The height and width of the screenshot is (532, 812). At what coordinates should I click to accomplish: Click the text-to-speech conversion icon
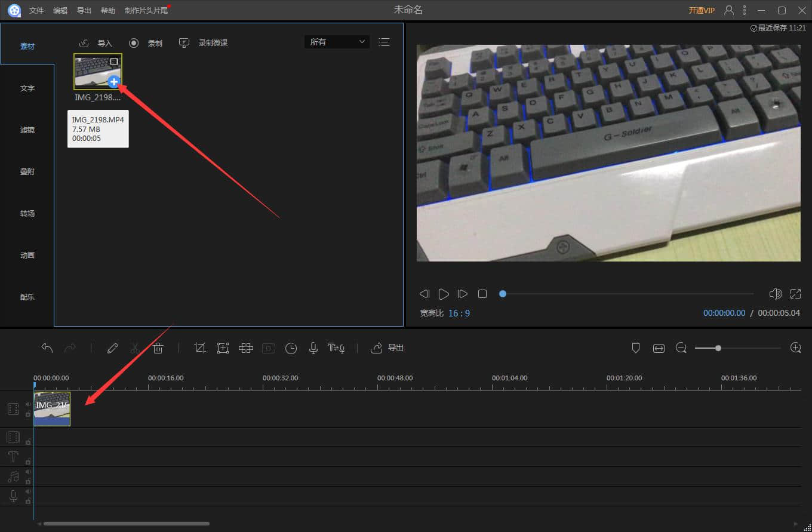click(x=336, y=348)
